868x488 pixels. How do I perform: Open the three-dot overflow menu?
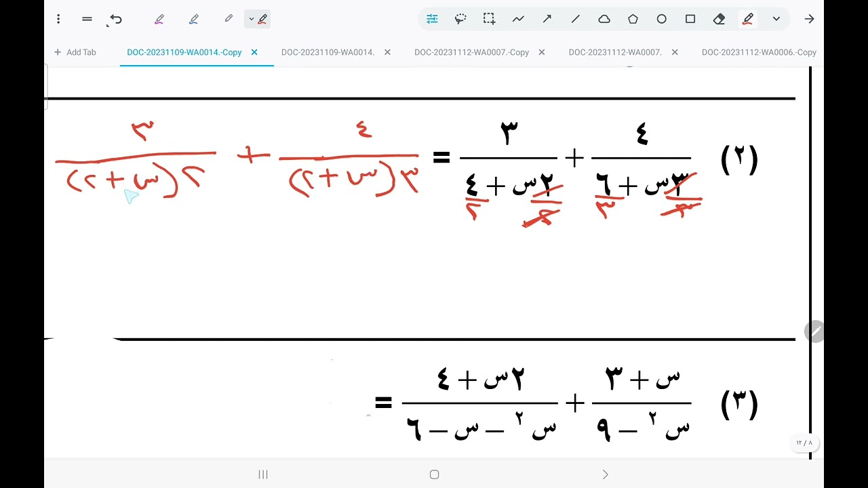[58, 19]
